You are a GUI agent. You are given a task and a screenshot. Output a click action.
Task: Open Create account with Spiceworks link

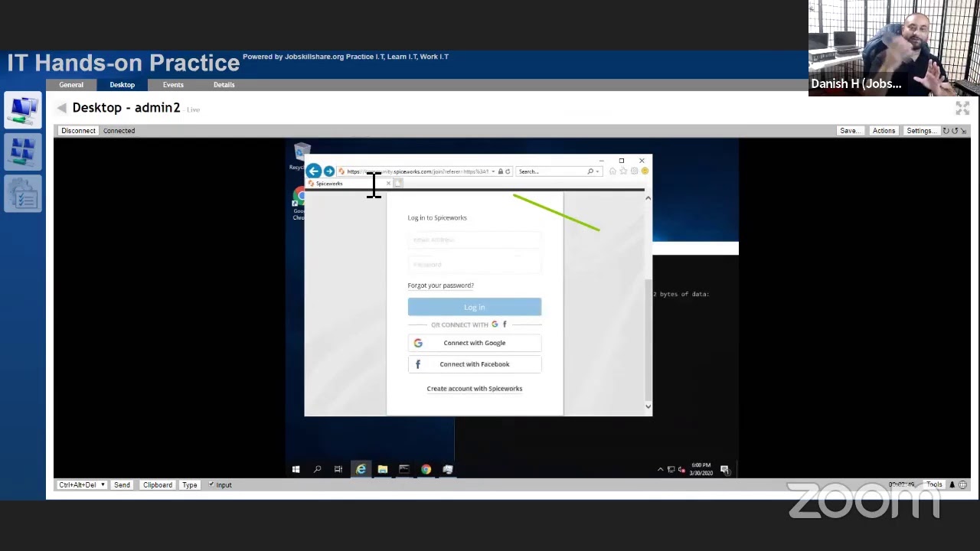tap(475, 389)
